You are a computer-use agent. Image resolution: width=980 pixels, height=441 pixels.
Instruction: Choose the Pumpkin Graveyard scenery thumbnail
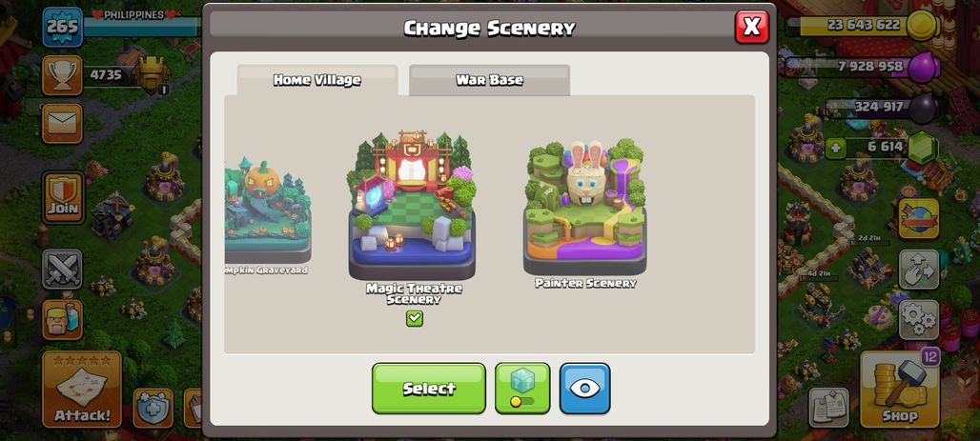click(x=268, y=215)
